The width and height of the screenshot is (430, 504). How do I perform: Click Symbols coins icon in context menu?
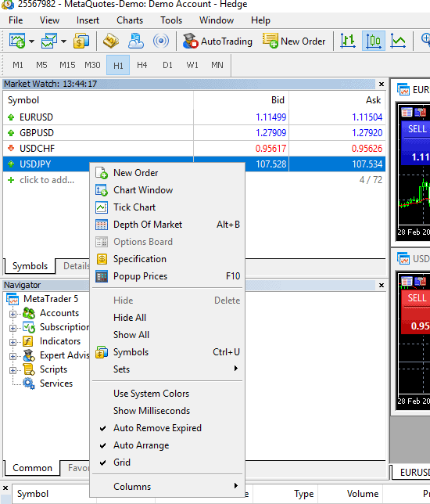coord(102,352)
